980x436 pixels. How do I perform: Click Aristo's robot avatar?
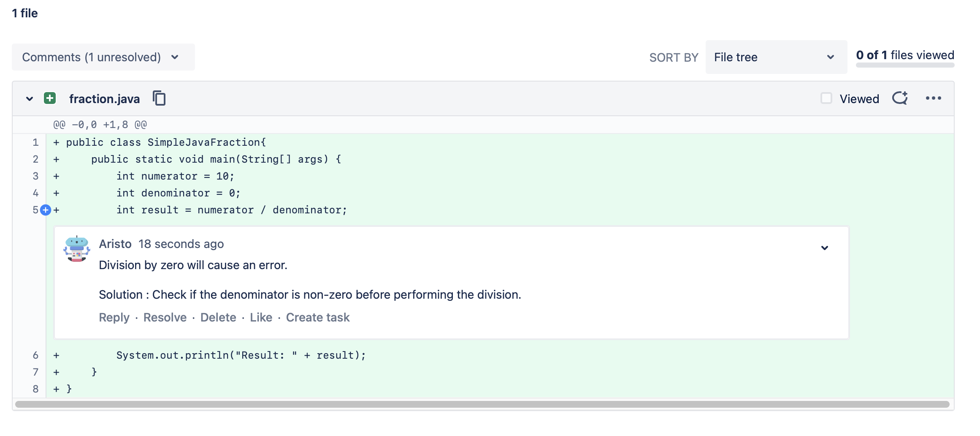(x=77, y=249)
